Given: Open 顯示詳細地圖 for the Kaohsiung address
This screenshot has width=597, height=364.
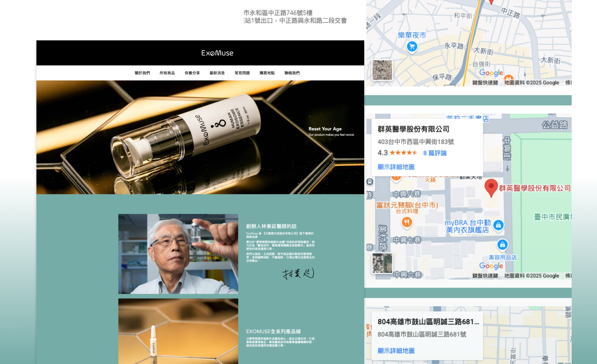Looking at the screenshot, I should [x=396, y=351].
